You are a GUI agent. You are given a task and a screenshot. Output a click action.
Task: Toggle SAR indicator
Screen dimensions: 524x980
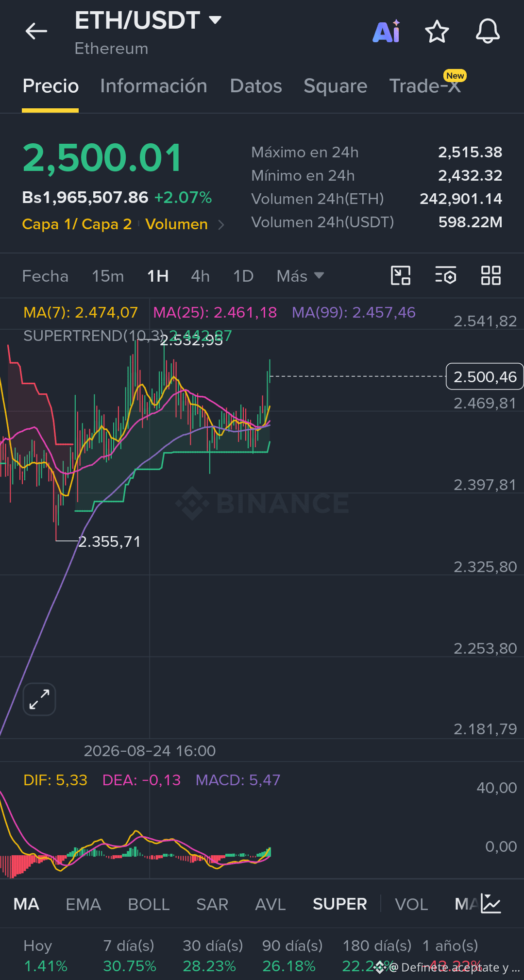tap(212, 904)
